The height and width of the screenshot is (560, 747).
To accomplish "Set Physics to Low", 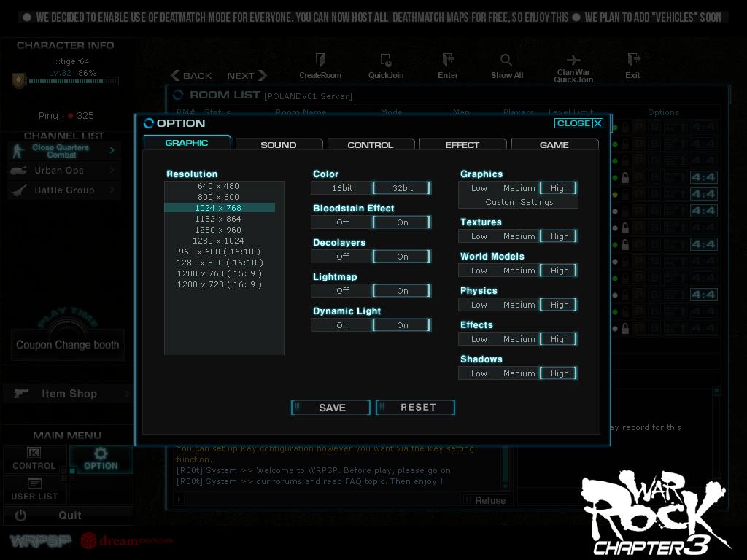I will (479, 305).
